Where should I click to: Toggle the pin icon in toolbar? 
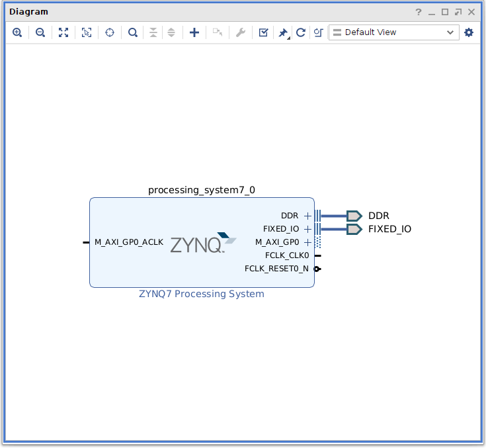coord(283,32)
